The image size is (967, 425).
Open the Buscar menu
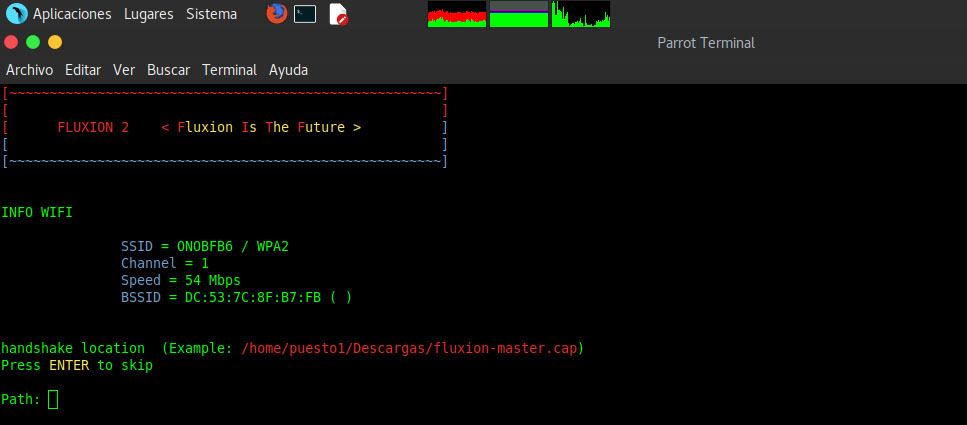point(168,70)
